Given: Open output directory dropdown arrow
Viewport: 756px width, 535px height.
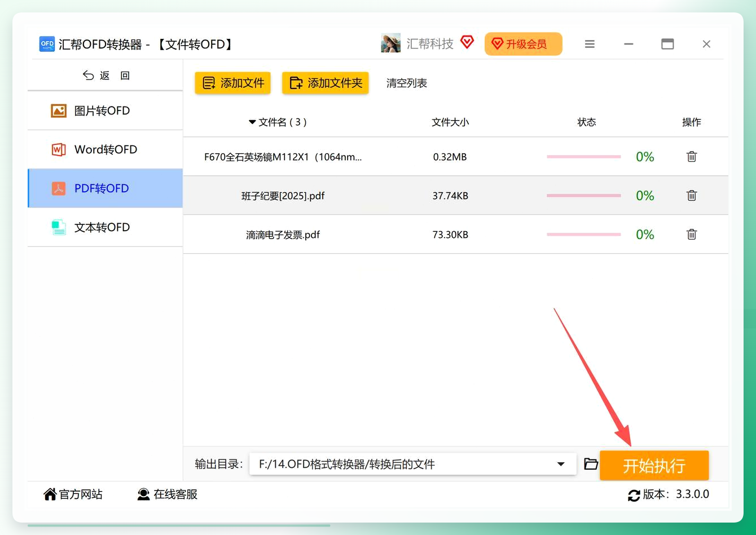Looking at the screenshot, I should point(561,464).
